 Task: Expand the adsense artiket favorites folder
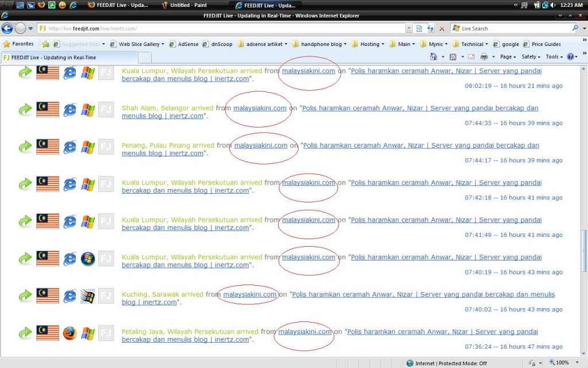tap(262, 44)
